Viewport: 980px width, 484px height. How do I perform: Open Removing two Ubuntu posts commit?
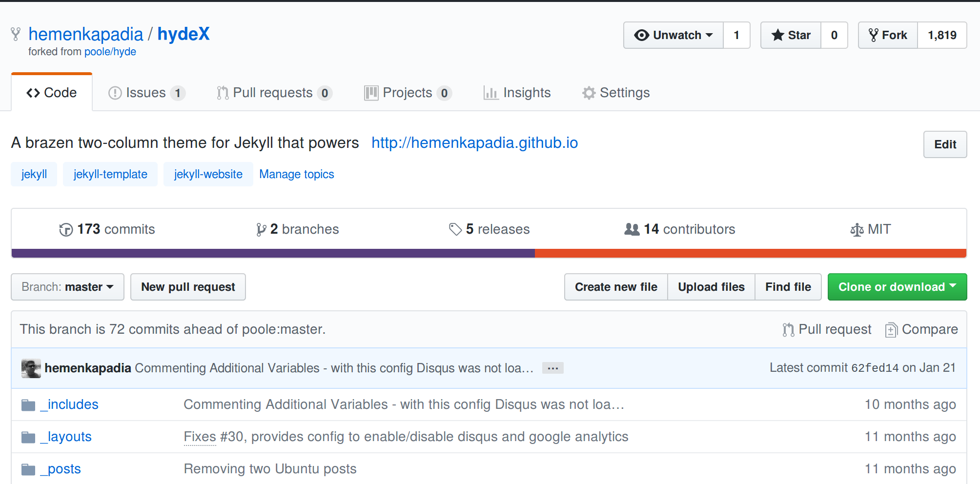coord(270,469)
